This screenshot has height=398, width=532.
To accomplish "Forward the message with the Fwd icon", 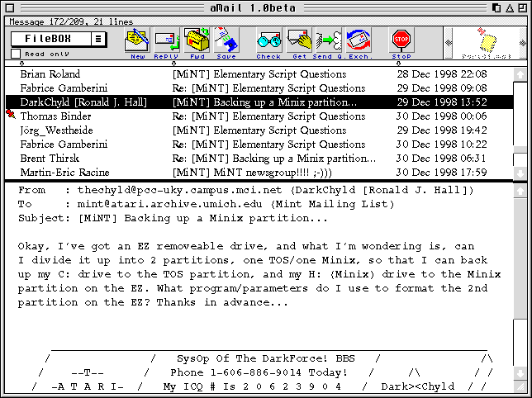I will [x=196, y=42].
